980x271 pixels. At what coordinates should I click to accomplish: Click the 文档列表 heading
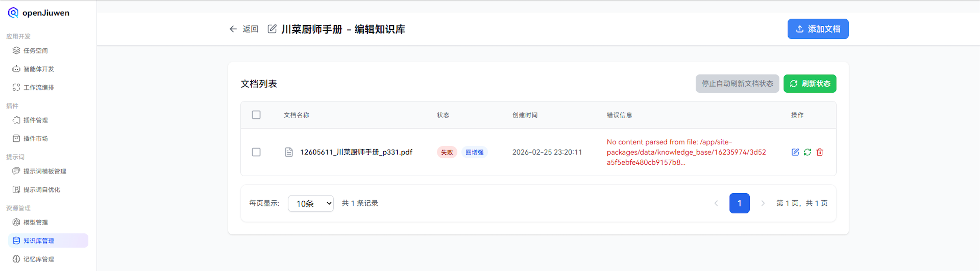tap(259, 84)
